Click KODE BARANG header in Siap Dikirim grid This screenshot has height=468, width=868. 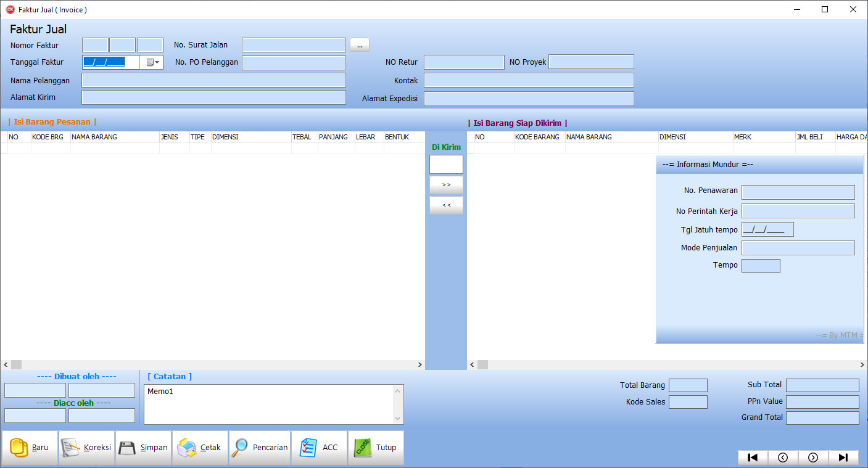[x=540, y=137]
